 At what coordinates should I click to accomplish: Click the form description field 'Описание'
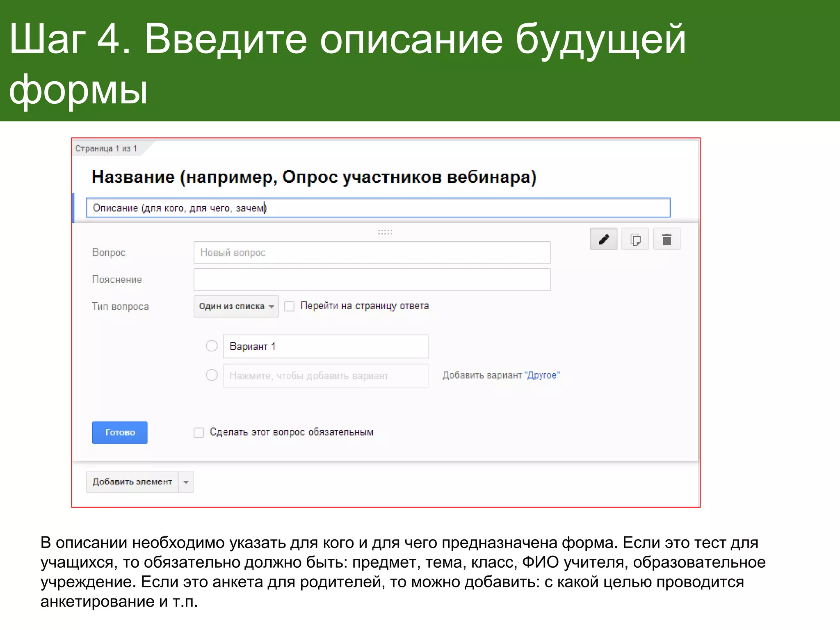(378, 208)
